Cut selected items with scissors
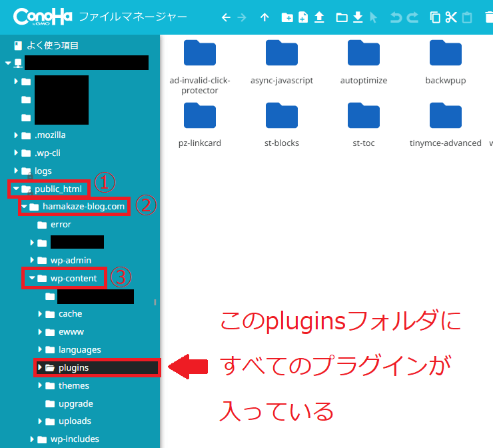Image resolution: width=493 pixels, height=448 pixels. point(451,17)
